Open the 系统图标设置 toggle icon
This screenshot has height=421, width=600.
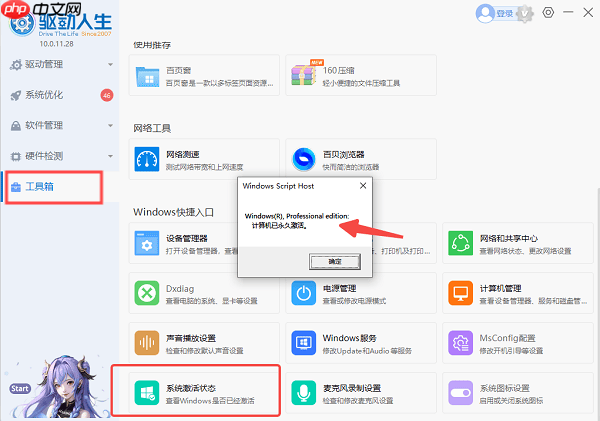click(460, 392)
